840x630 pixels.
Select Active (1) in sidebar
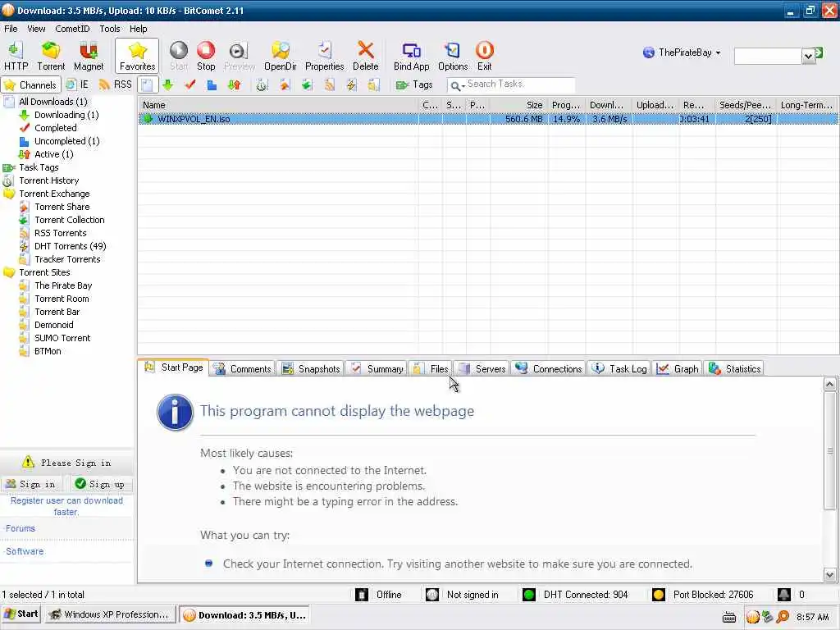click(x=53, y=154)
